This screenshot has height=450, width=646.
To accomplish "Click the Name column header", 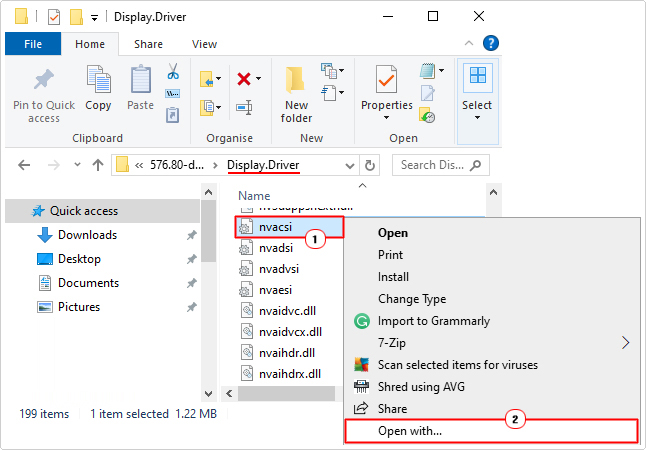I will (254, 196).
